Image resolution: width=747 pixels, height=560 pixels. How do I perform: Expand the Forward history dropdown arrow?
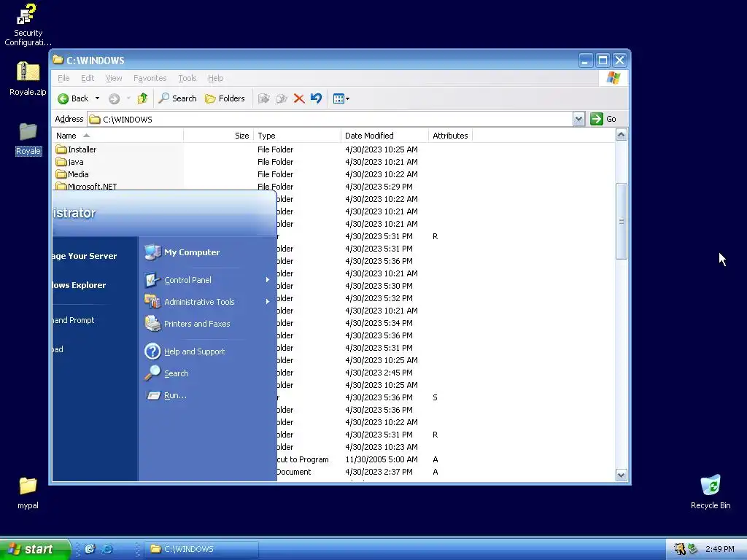click(128, 98)
